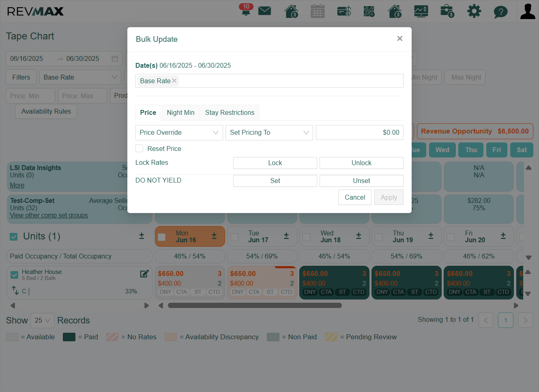Edit Heather House unit details
The width and height of the screenshot is (539, 392).
pyautogui.click(x=144, y=274)
